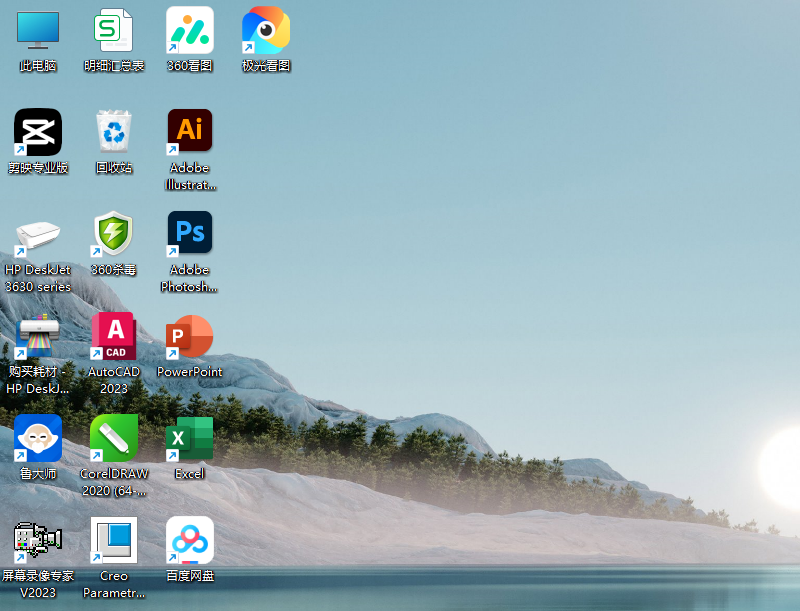Viewport: 800px width, 611px height.
Task: Select the "Adobe Illustrat..." label text
Action: [190, 176]
